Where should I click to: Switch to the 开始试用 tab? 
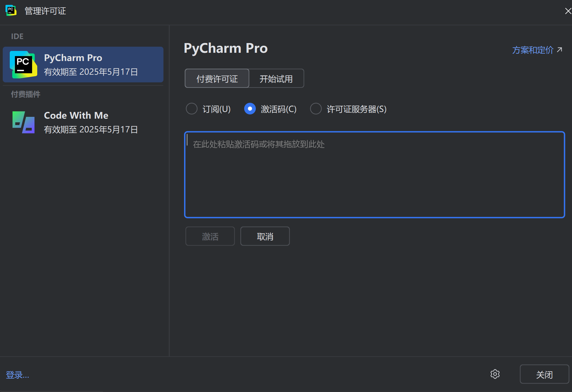pos(276,79)
